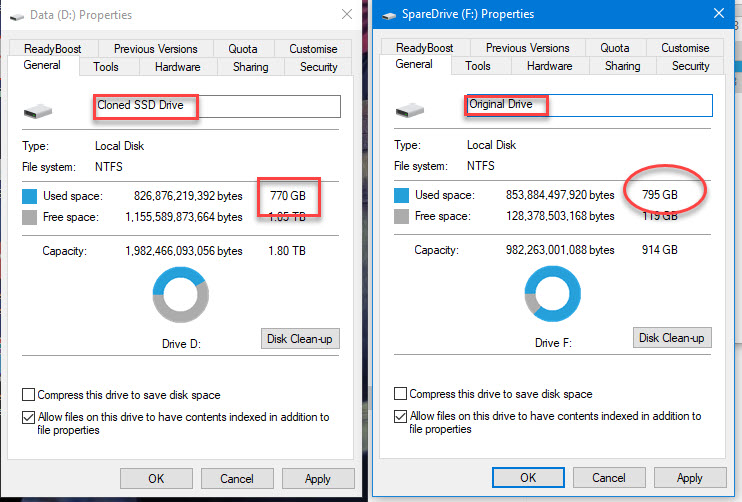
Task: Click Apply in SpareDrive (F:) Properties
Action: tap(690, 478)
